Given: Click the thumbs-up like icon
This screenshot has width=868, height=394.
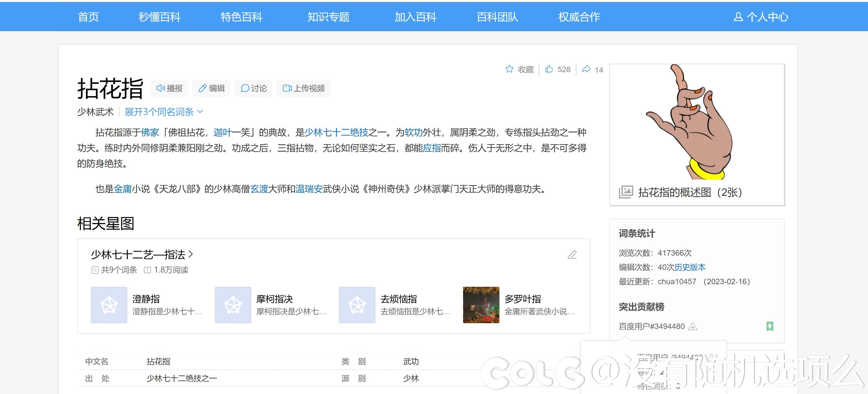Looking at the screenshot, I should 549,69.
